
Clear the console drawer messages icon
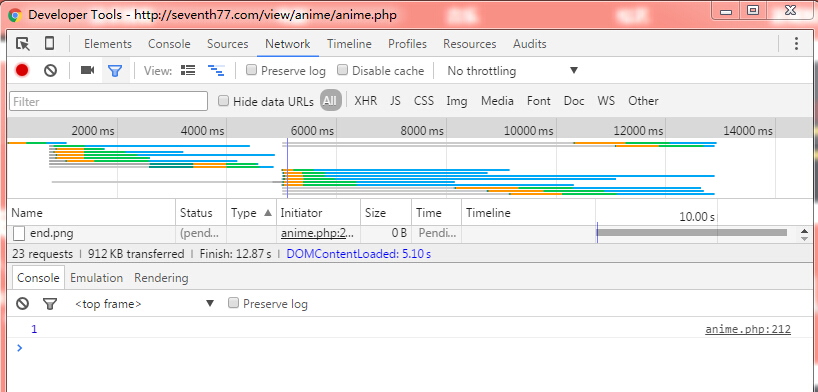click(22, 303)
